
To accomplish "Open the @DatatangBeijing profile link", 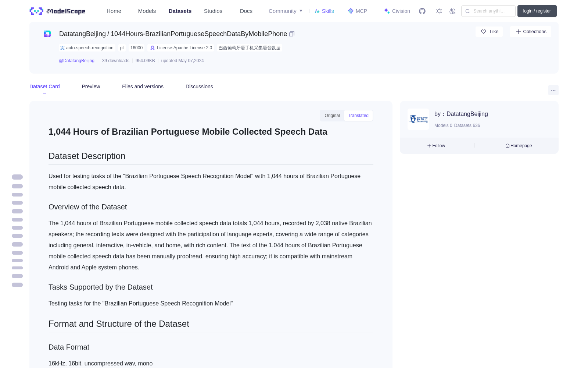I will tap(76, 61).
